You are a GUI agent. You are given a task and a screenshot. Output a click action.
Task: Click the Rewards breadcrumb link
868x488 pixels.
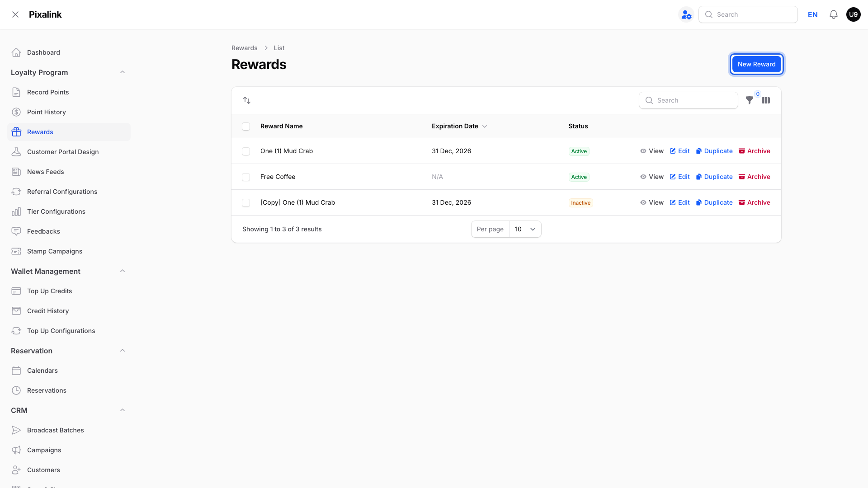244,48
